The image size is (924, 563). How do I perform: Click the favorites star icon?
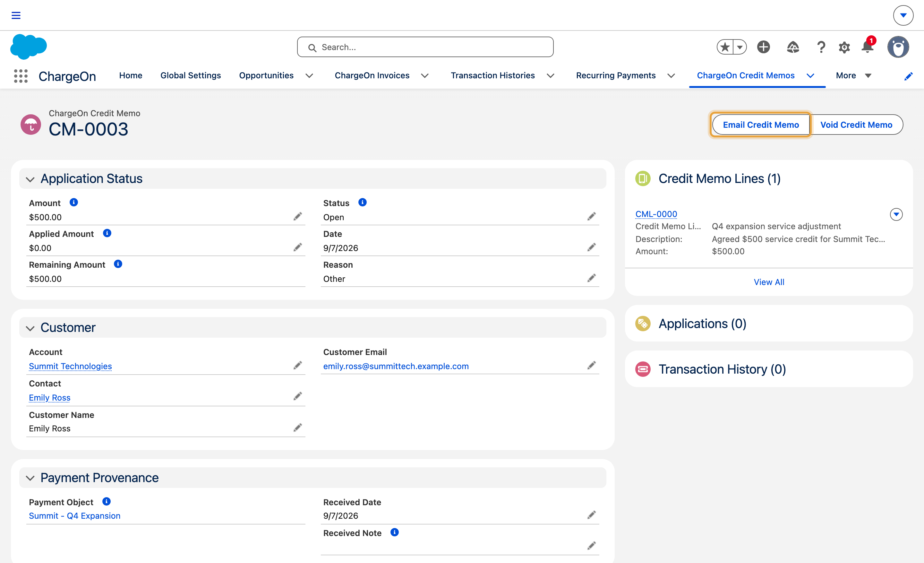coord(725,47)
